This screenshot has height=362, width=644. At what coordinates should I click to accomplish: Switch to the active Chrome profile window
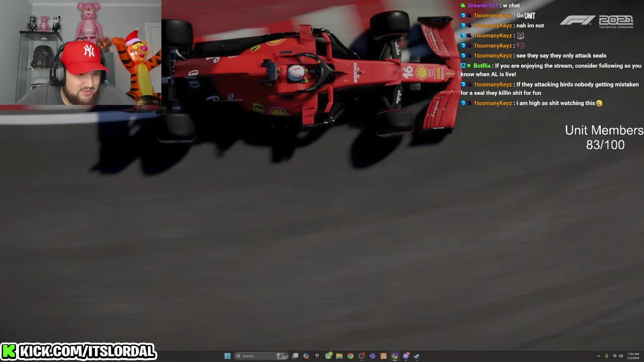[394, 356]
